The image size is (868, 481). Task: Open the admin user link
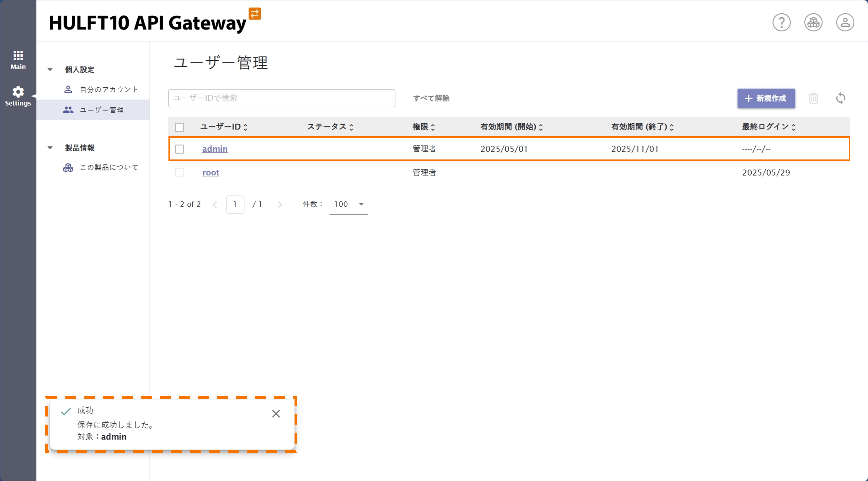215,149
